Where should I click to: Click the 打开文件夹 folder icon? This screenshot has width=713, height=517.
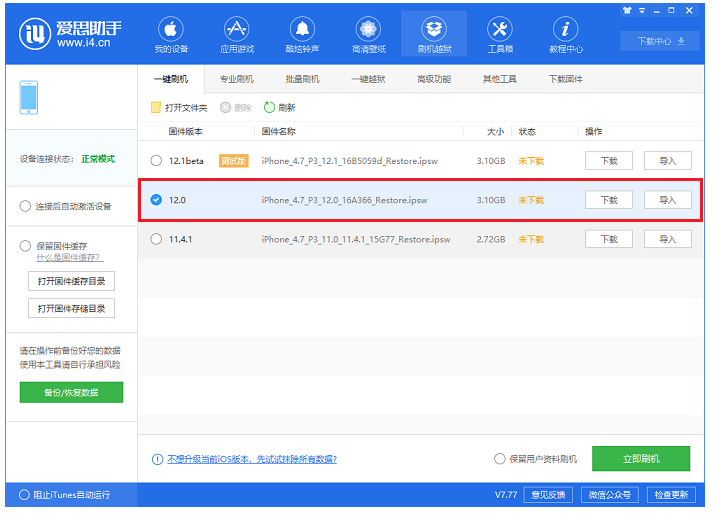point(156,108)
